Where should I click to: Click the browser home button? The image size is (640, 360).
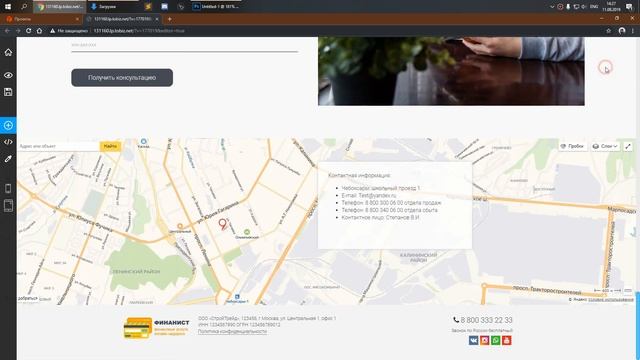[x=39, y=31]
